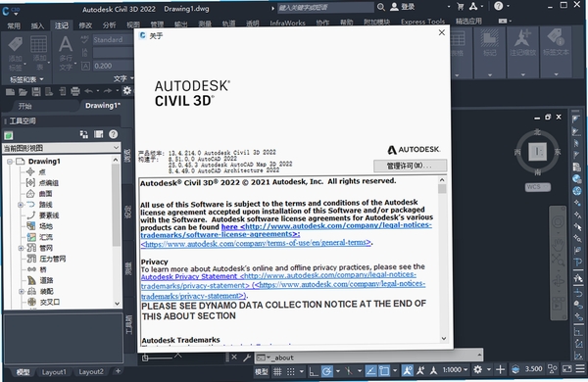
Task: Open the toolspace help question-mark icon
Action: [114, 134]
